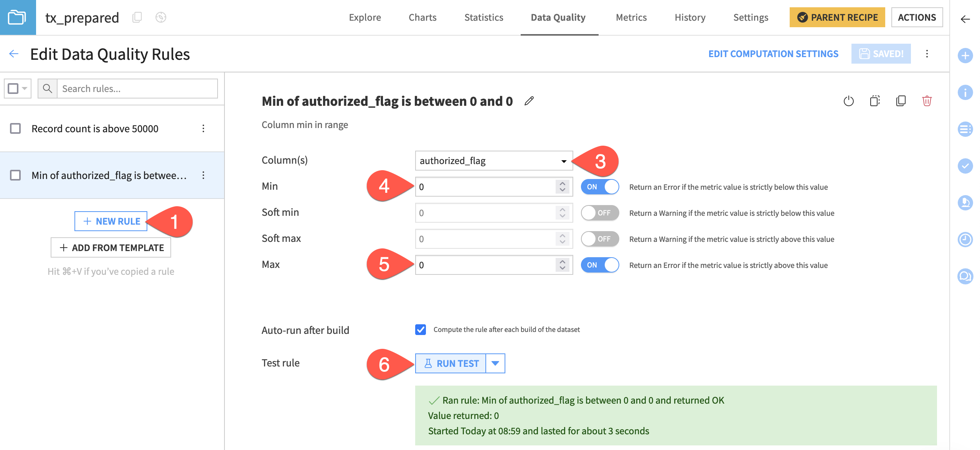Add a New Rule
980x450 pixels.
(x=111, y=221)
